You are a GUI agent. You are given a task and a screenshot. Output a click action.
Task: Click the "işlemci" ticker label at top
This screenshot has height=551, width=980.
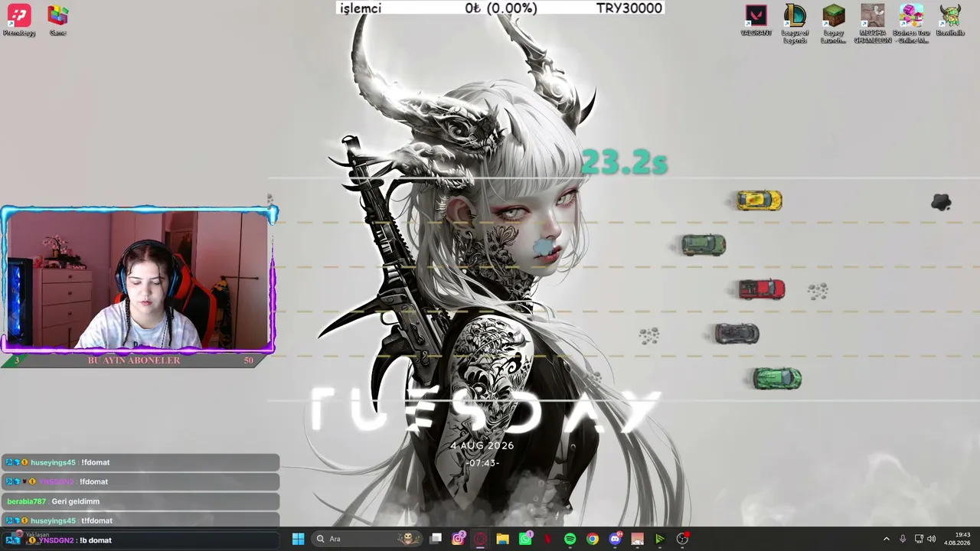click(360, 8)
